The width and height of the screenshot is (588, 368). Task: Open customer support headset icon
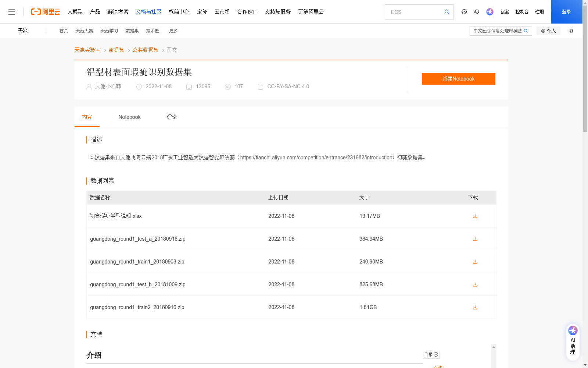tap(477, 12)
